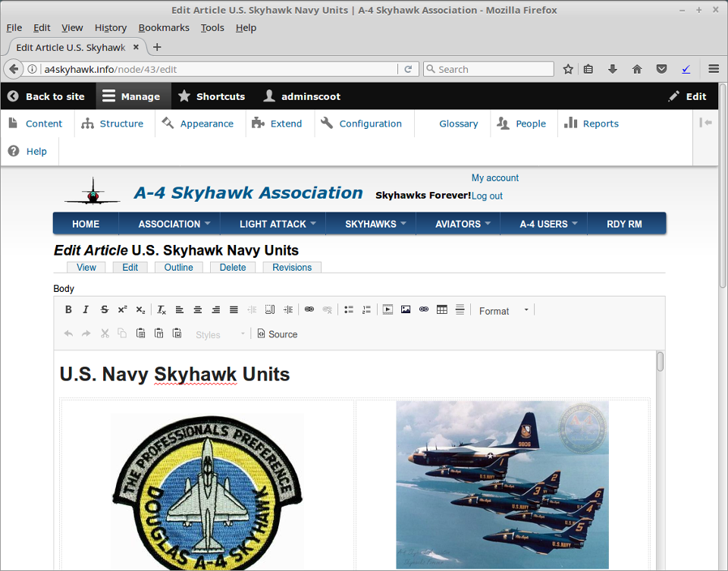Toggle italic formatting in editor
728x571 pixels.
(86, 309)
